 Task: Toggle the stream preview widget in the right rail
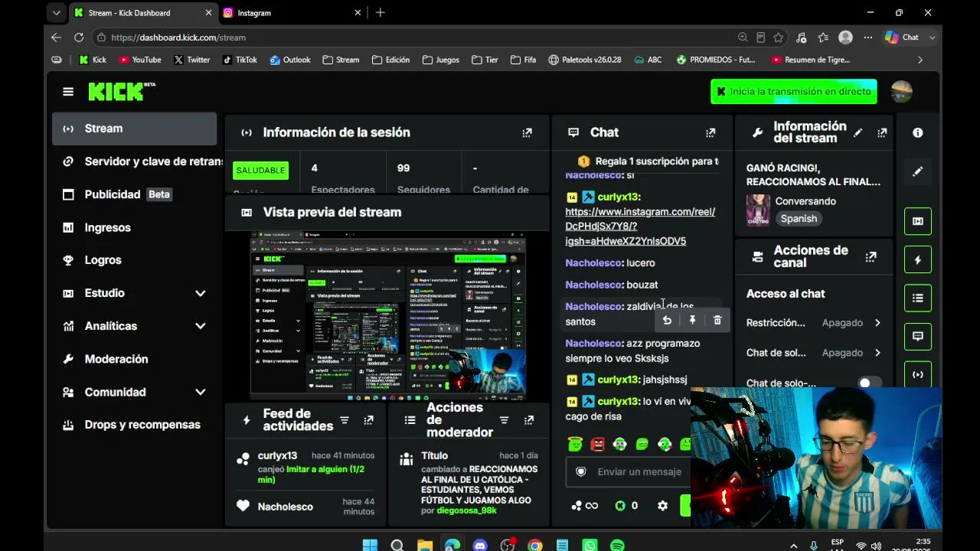pyautogui.click(x=918, y=221)
